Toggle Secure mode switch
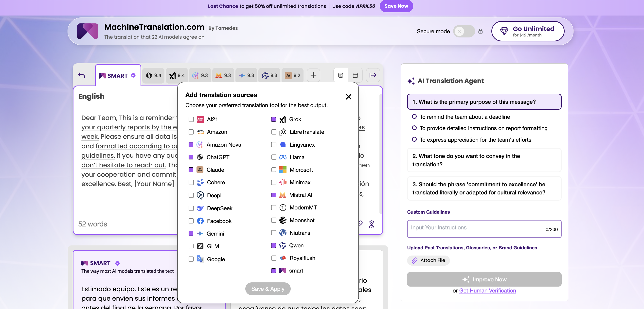This screenshot has width=644, height=309. [x=464, y=31]
